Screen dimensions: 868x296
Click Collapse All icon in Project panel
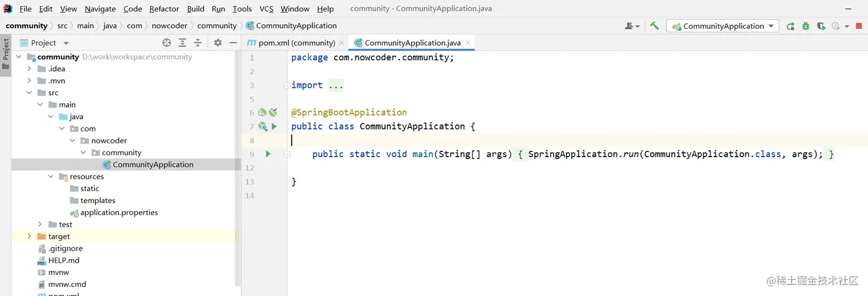pos(198,42)
